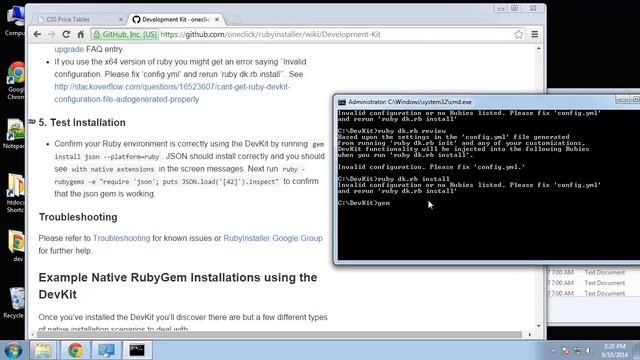Open the control panel taskbar icon
The height and width of the screenshot is (360, 640).
pyautogui.click(x=106, y=350)
